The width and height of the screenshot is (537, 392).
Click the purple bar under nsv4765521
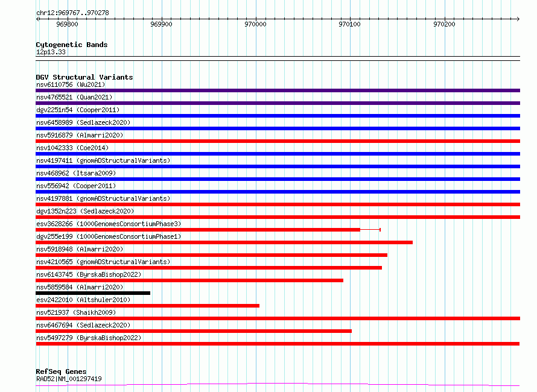(x=278, y=103)
